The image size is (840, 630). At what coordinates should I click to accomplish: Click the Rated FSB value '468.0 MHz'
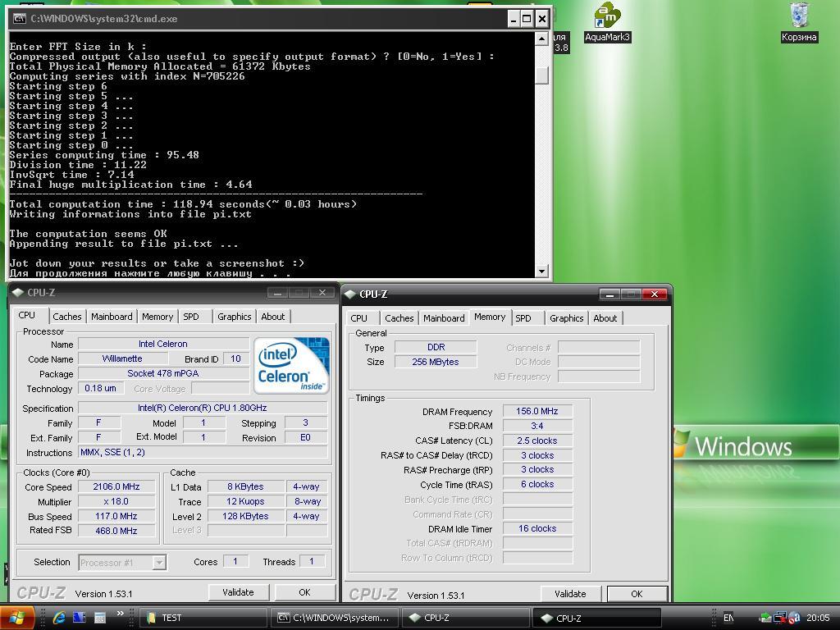click(x=116, y=531)
